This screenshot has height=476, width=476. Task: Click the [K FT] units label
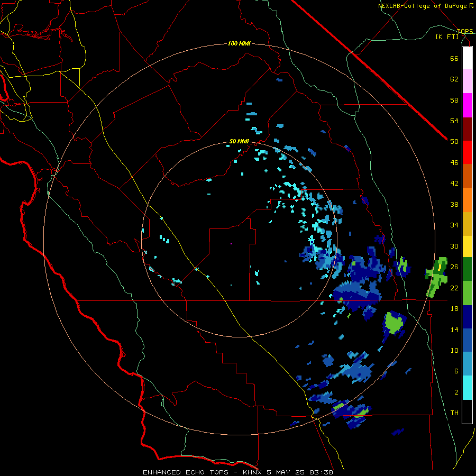point(447,36)
